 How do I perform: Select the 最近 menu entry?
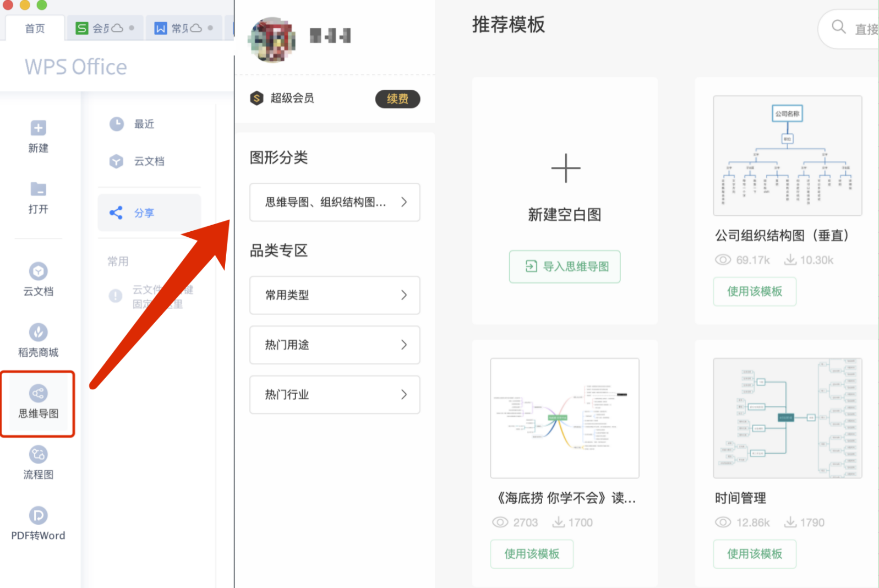(149, 124)
